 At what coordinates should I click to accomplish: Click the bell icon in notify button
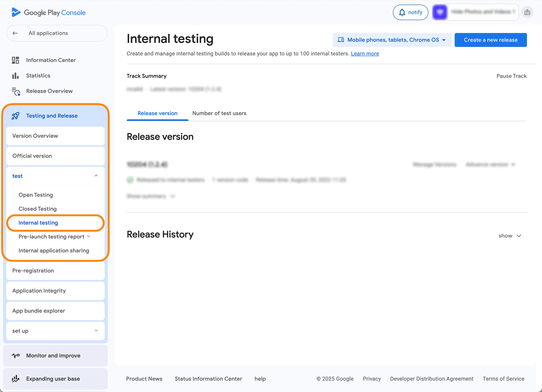coord(402,12)
